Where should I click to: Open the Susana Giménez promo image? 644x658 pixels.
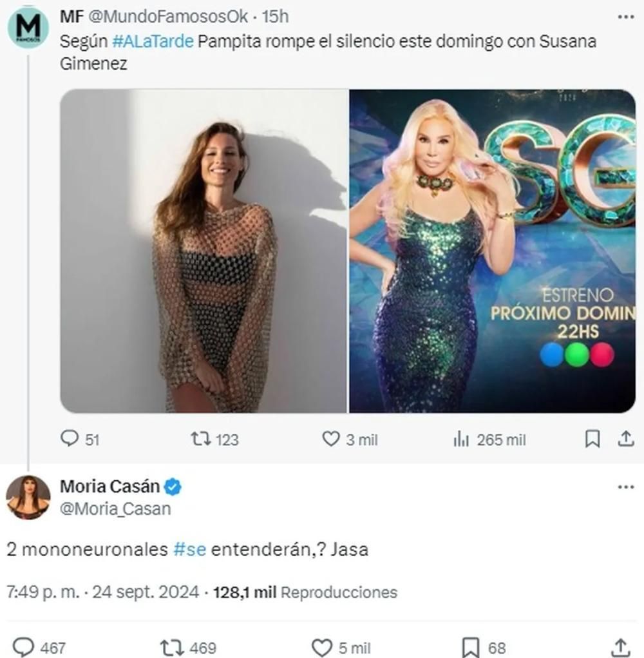pyautogui.click(x=493, y=251)
